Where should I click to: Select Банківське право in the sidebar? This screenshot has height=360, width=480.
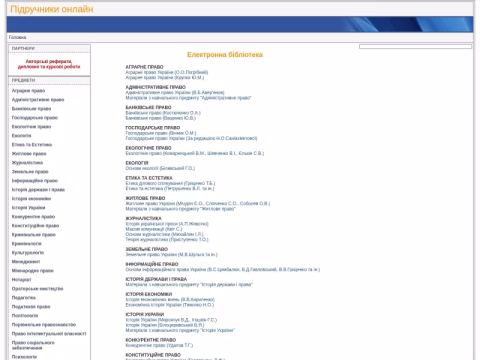31,109
